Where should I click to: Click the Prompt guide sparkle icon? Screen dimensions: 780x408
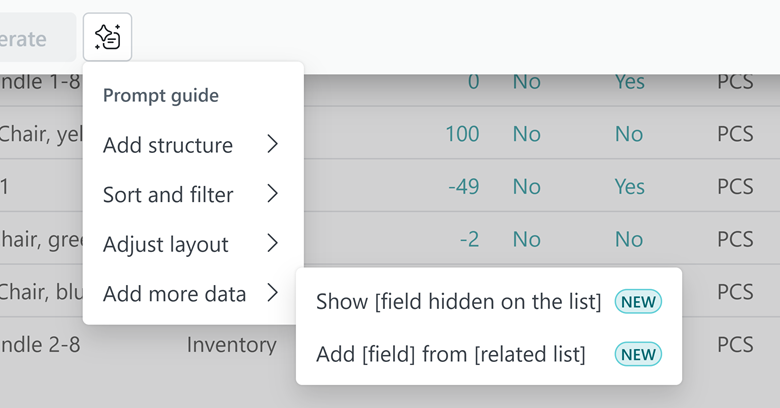(x=108, y=38)
